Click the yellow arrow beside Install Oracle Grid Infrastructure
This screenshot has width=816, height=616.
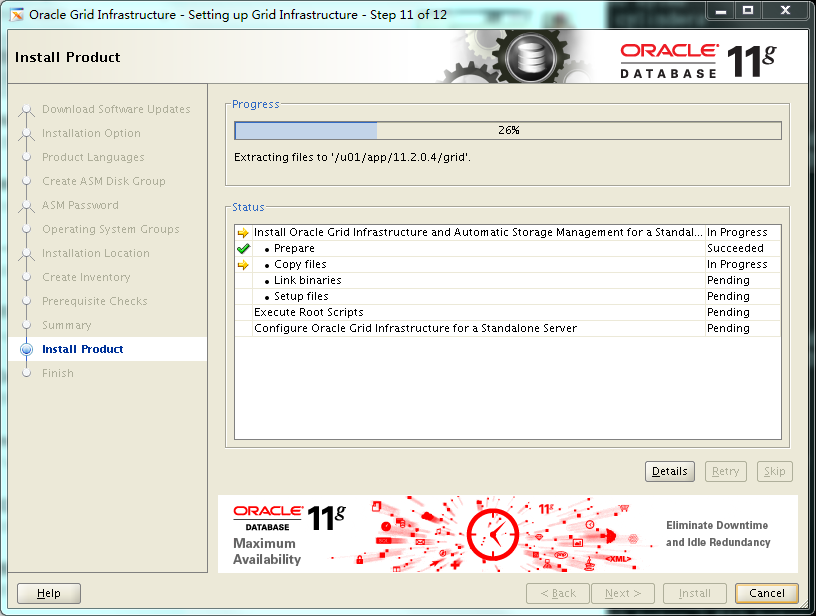243,233
